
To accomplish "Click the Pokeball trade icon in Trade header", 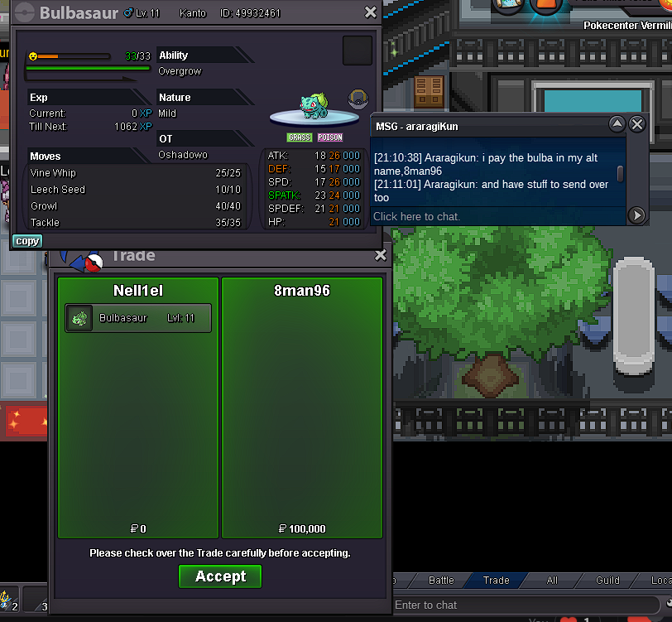I will coord(94,263).
